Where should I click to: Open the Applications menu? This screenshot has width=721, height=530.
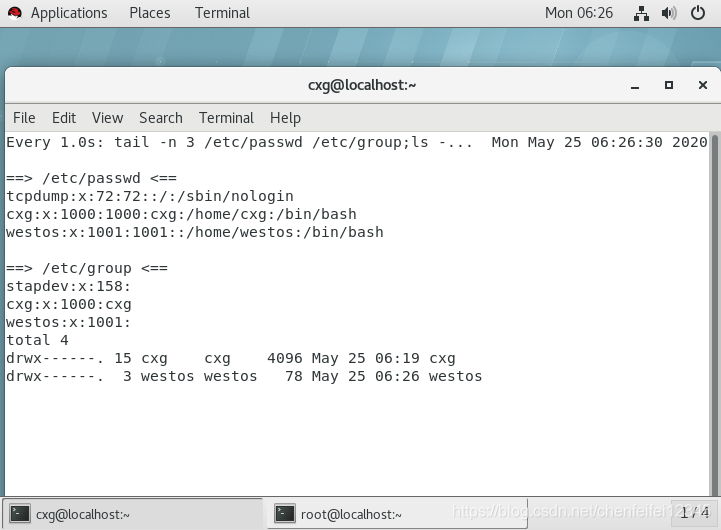point(69,13)
